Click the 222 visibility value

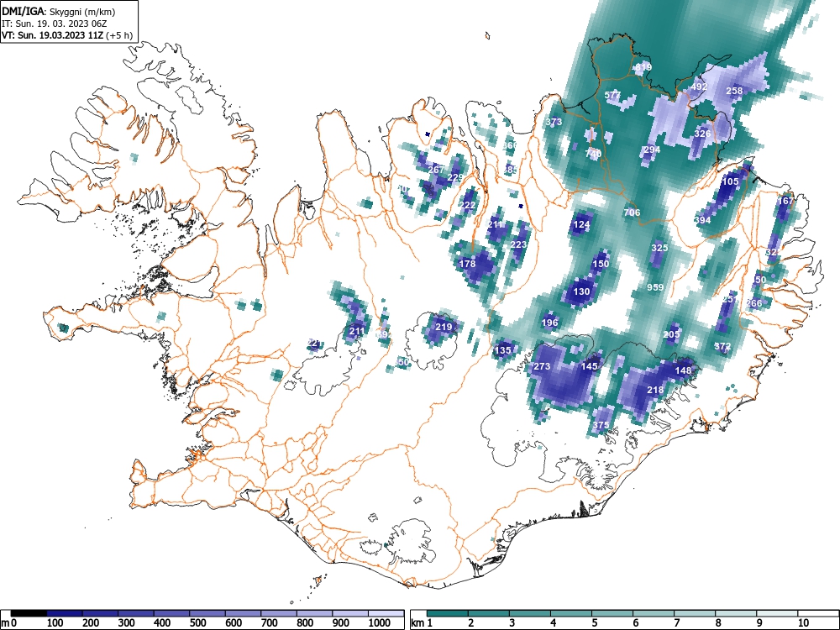(468, 206)
